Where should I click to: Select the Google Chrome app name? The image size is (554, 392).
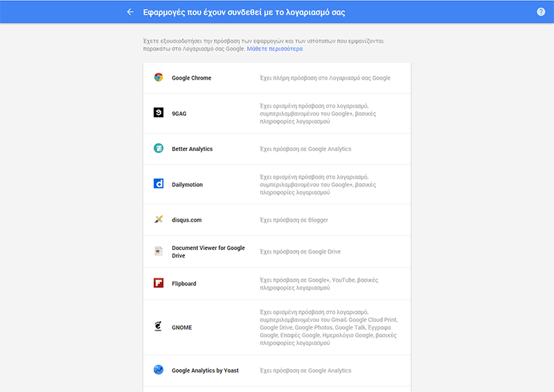pyautogui.click(x=192, y=78)
